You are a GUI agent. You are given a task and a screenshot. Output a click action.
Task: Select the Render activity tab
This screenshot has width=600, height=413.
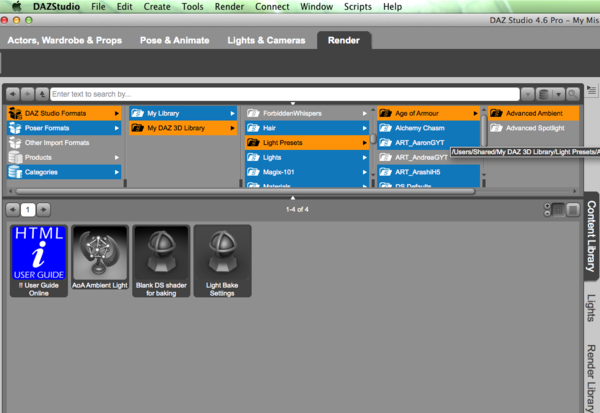(x=344, y=40)
